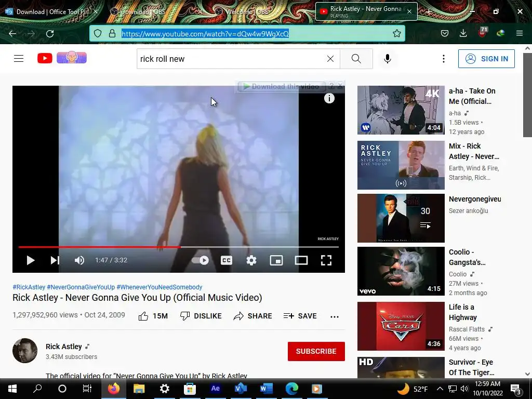This screenshot has width=532, height=399.
Task: Open Firefox application menu
Action: (x=520, y=33)
